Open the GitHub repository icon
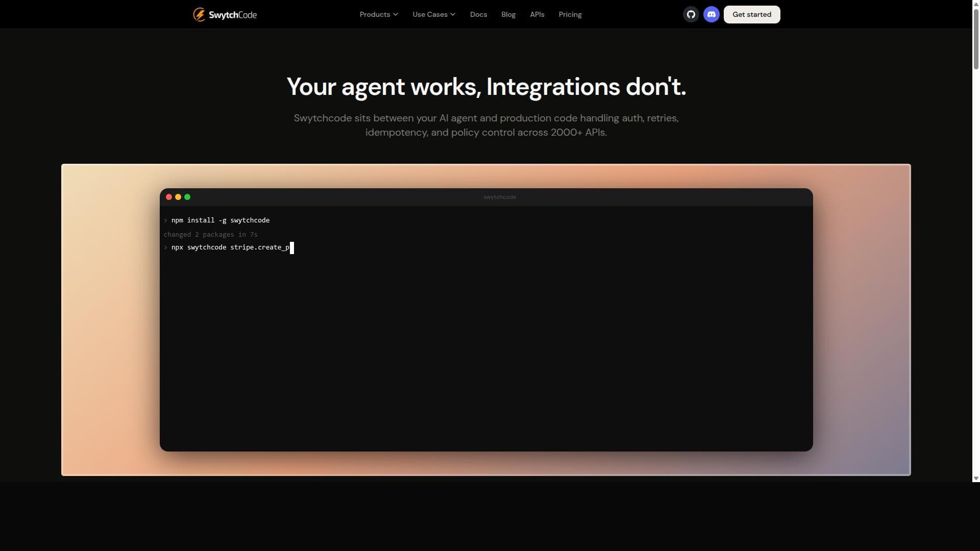 691,14
